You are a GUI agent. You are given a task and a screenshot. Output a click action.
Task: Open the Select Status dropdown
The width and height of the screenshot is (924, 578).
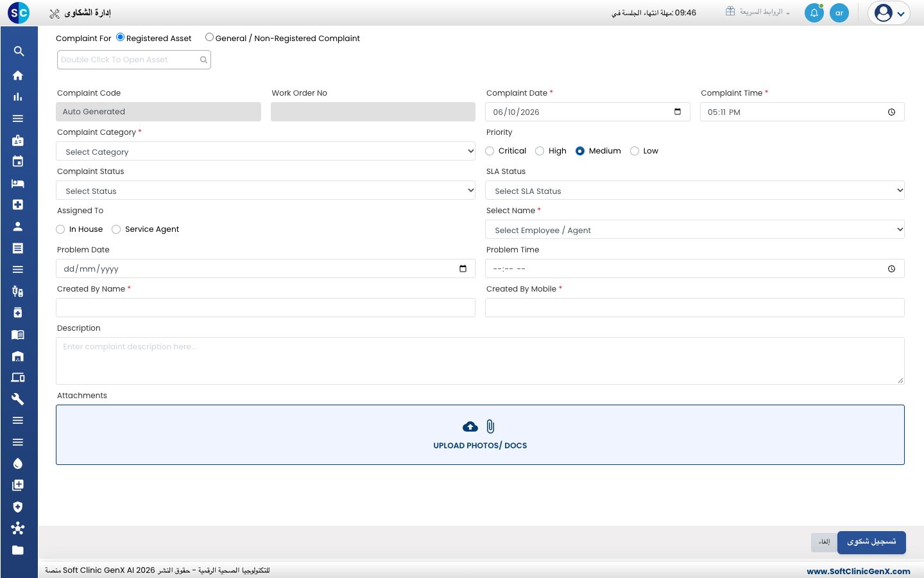(x=266, y=191)
